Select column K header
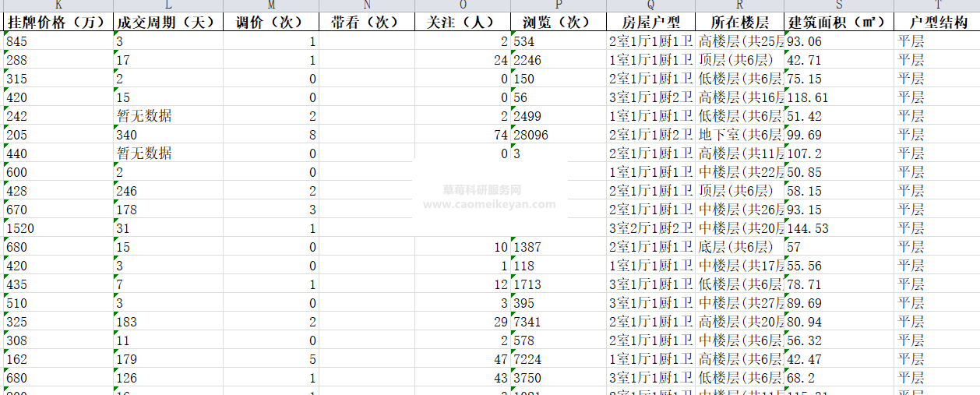Screen dimensions: 980x395 [x=58, y=5]
